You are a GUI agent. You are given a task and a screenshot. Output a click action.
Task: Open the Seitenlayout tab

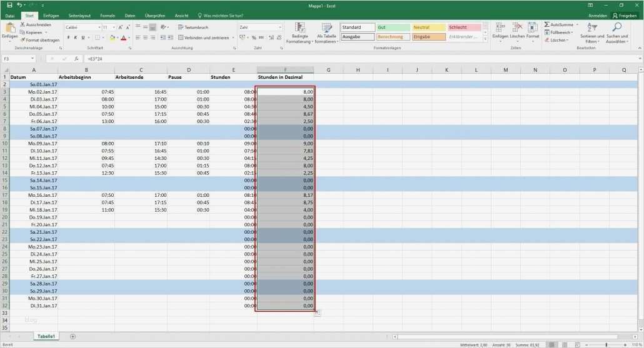(79, 16)
